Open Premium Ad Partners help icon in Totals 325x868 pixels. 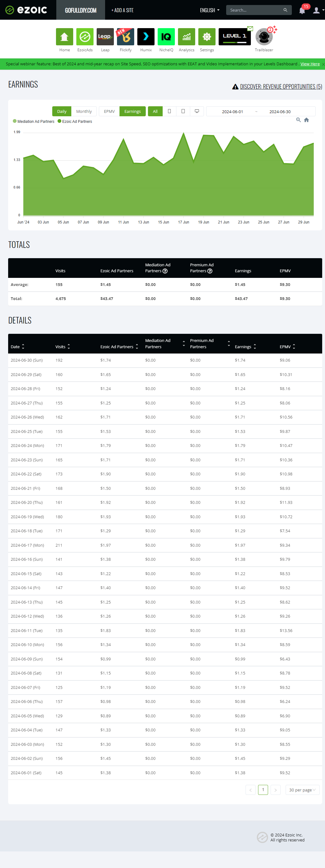coord(210,271)
